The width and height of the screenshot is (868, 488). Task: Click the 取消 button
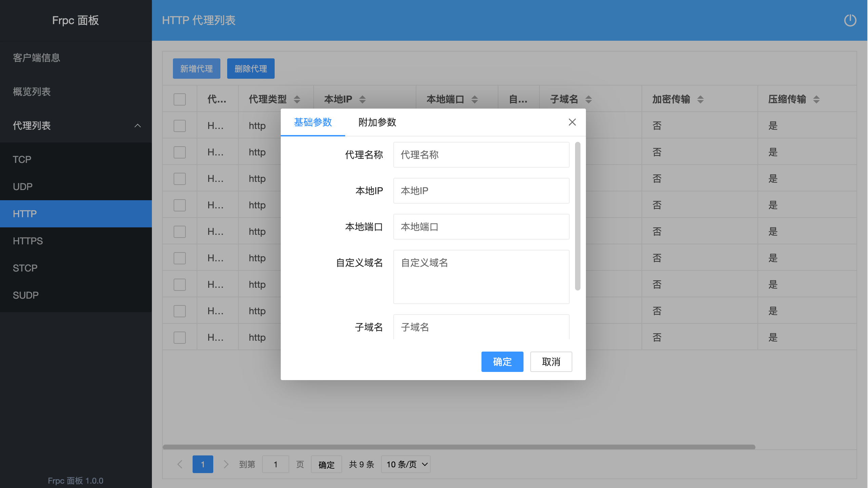[x=551, y=362]
